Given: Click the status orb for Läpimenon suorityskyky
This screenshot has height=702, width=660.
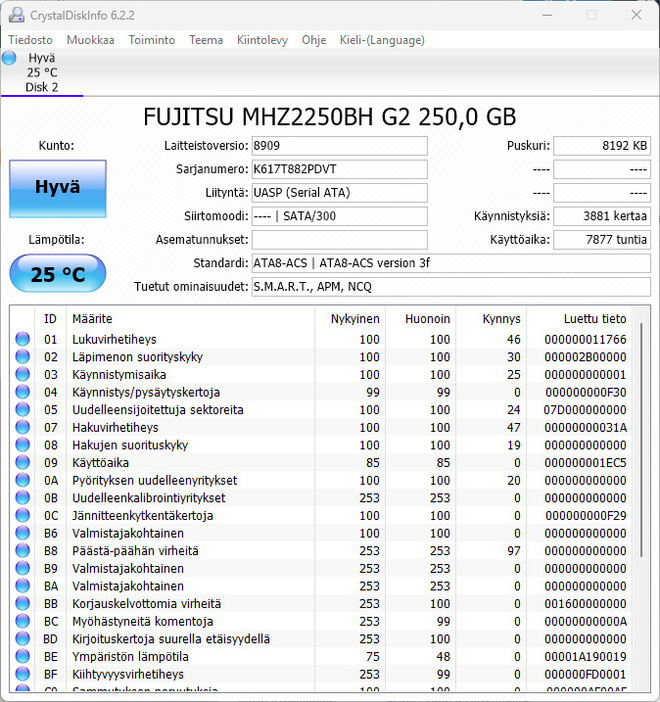Looking at the screenshot, I should click(22, 356).
